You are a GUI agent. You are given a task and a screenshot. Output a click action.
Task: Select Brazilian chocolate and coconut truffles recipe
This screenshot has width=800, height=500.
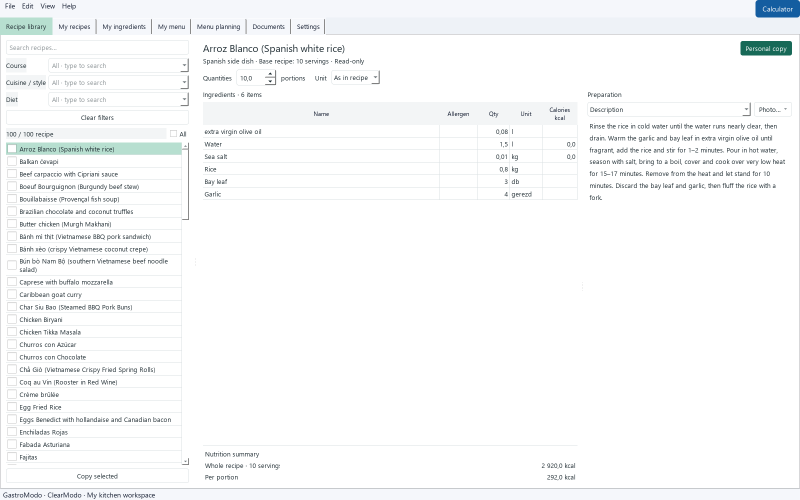[x=94, y=211]
